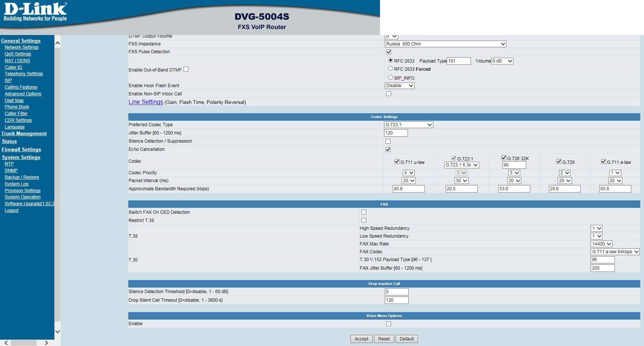Click the sidebar vertical scrollbar track
The height and width of the screenshot is (346, 644).
tap(57, 186)
